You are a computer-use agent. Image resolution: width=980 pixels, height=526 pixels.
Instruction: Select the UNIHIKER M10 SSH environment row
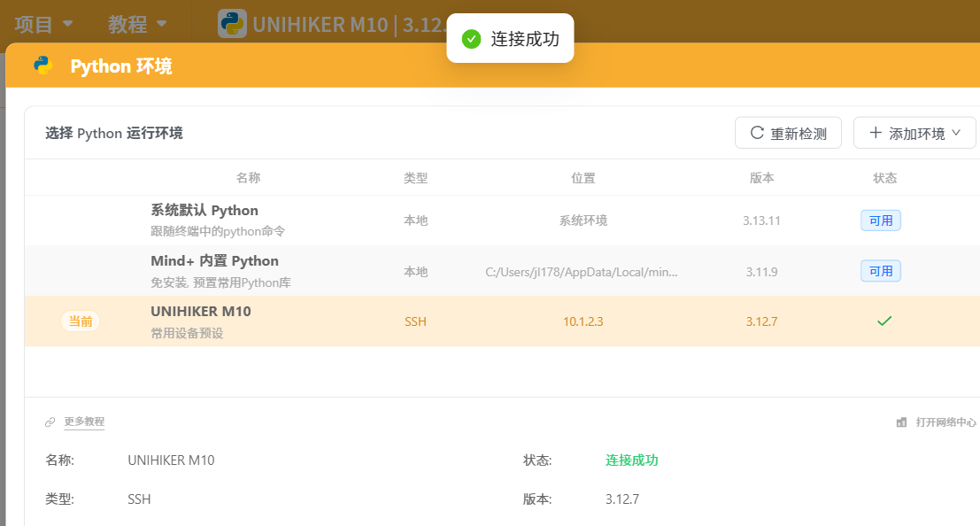(x=503, y=321)
